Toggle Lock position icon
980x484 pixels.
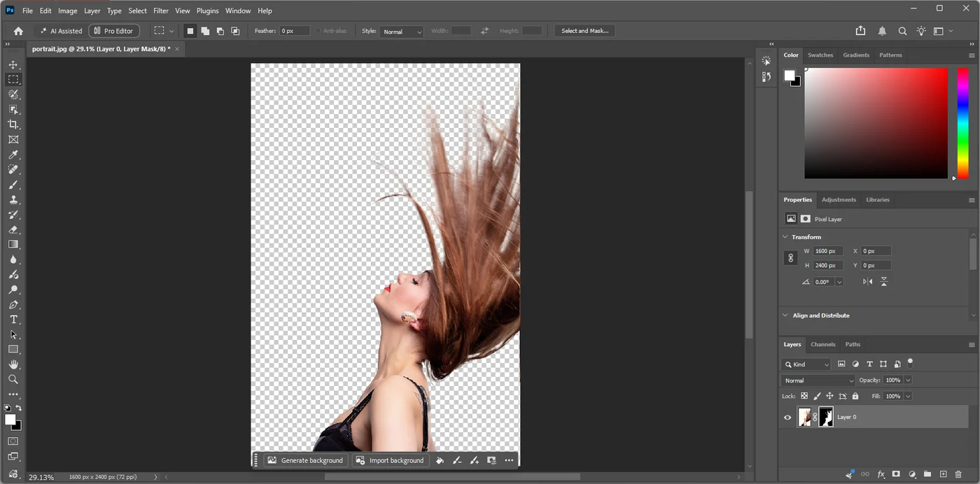(x=829, y=396)
